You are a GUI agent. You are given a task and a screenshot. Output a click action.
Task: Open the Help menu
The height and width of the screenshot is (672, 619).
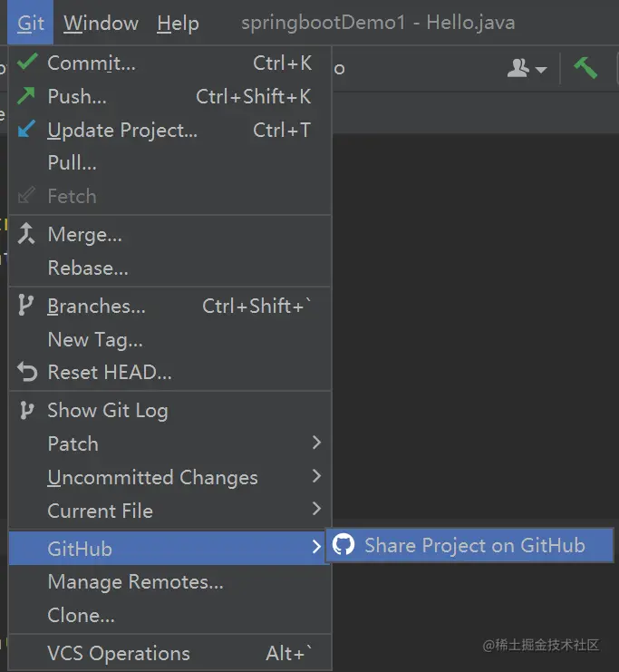(x=178, y=24)
